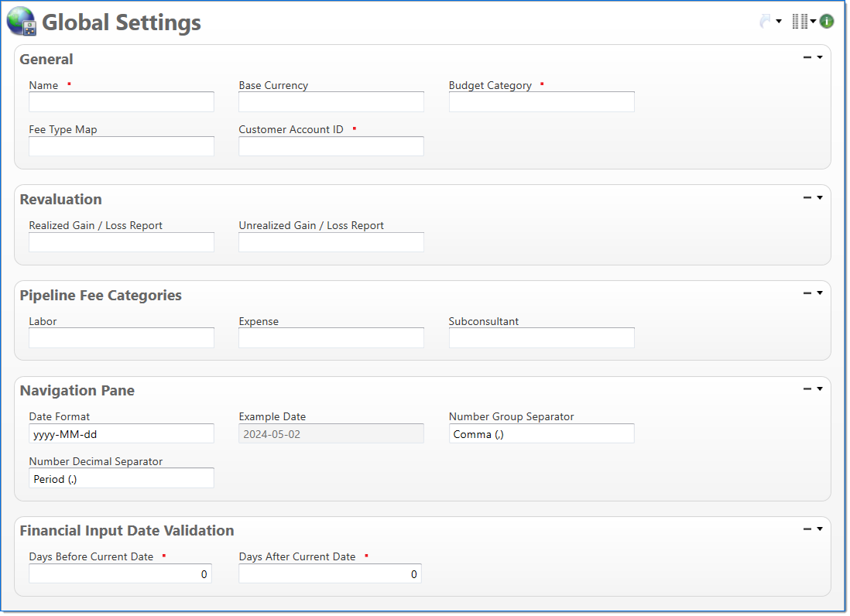The image size is (850, 616).
Task: Click the column layout icon
Action: 800,22
